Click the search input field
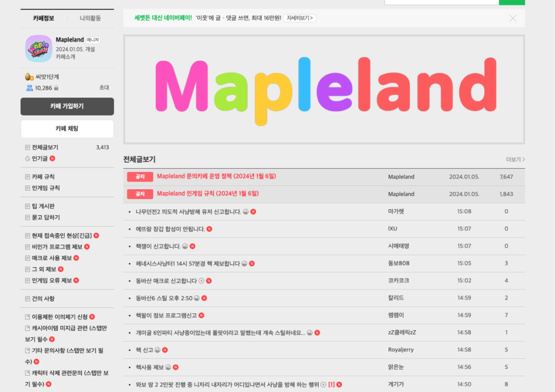 pyautogui.click(x=442, y=2)
